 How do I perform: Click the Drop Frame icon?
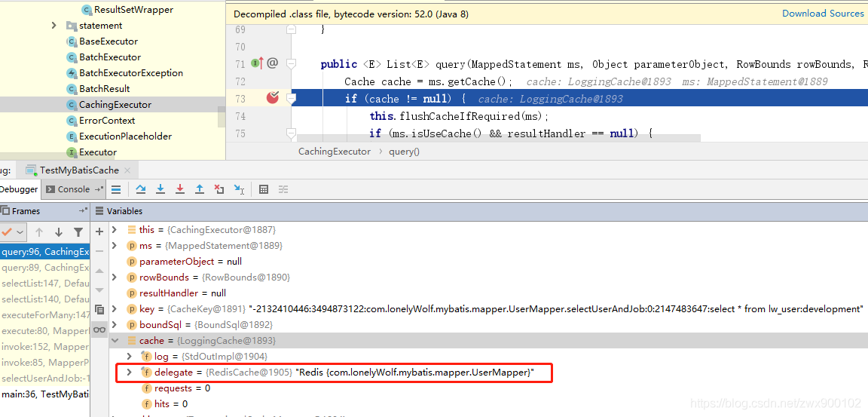click(219, 189)
